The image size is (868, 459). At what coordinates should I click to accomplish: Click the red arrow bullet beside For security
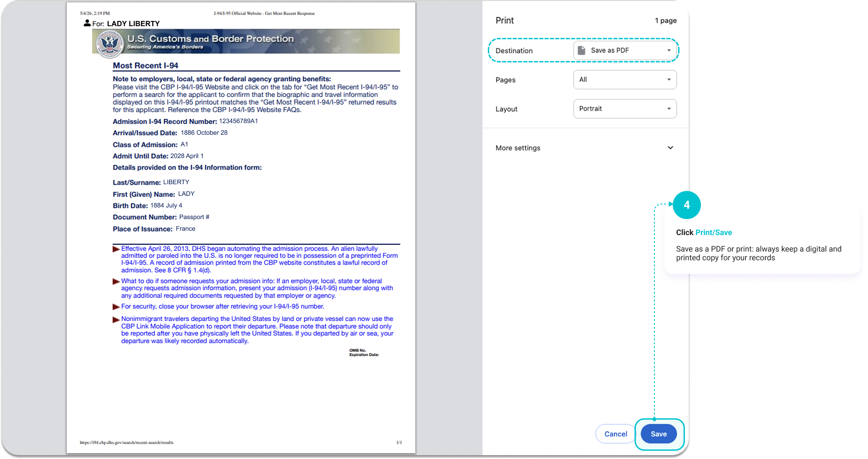[x=116, y=307]
